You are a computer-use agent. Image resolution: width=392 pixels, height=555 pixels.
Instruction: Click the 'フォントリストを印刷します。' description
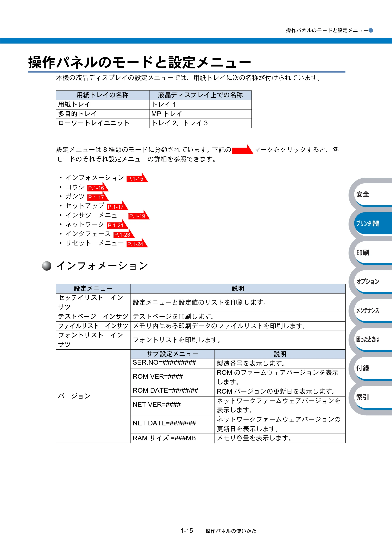tap(238, 340)
